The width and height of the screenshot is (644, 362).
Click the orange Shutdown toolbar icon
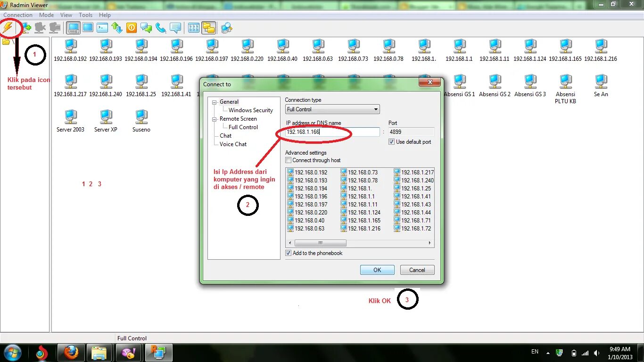tap(132, 28)
